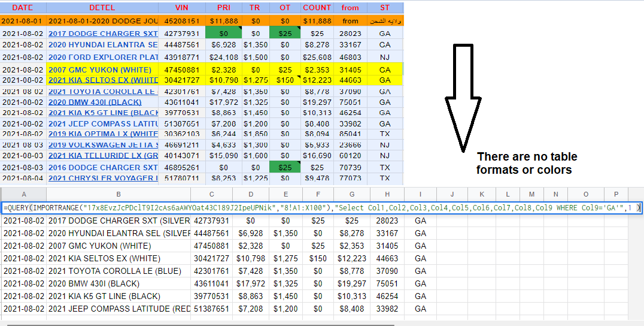Click the QUERY IMPORTRANGE formula input
Viewport: 644px width, 326px height.
tap(321, 208)
